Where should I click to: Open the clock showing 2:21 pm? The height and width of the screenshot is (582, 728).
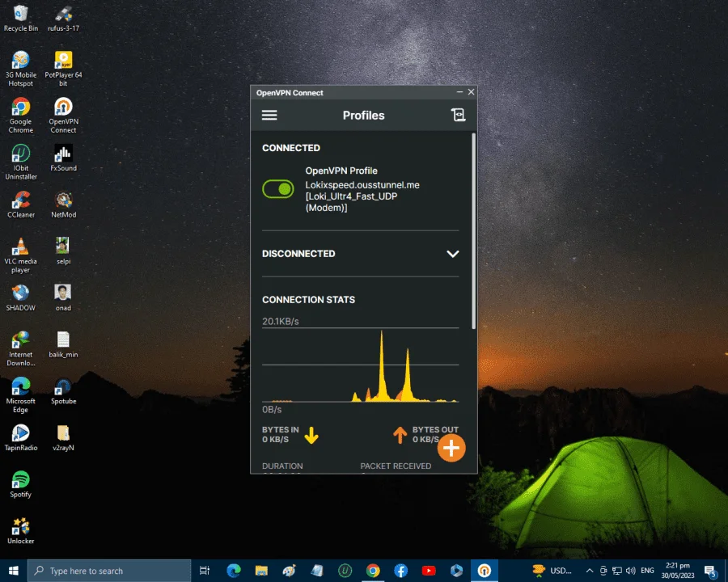(677, 571)
